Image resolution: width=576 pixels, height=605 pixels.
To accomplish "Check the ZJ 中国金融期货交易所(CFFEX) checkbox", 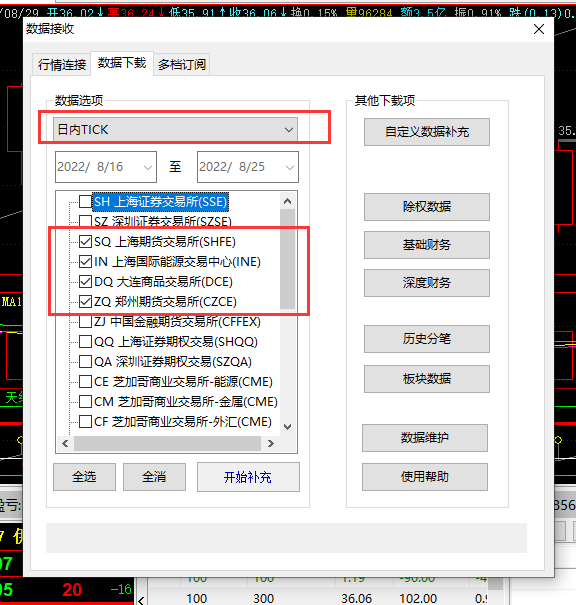I will pyautogui.click(x=85, y=321).
